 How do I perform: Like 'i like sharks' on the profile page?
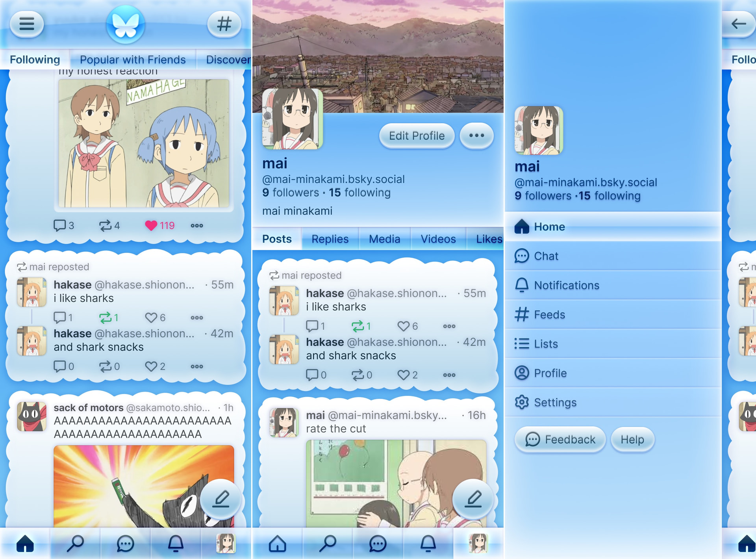point(408,326)
